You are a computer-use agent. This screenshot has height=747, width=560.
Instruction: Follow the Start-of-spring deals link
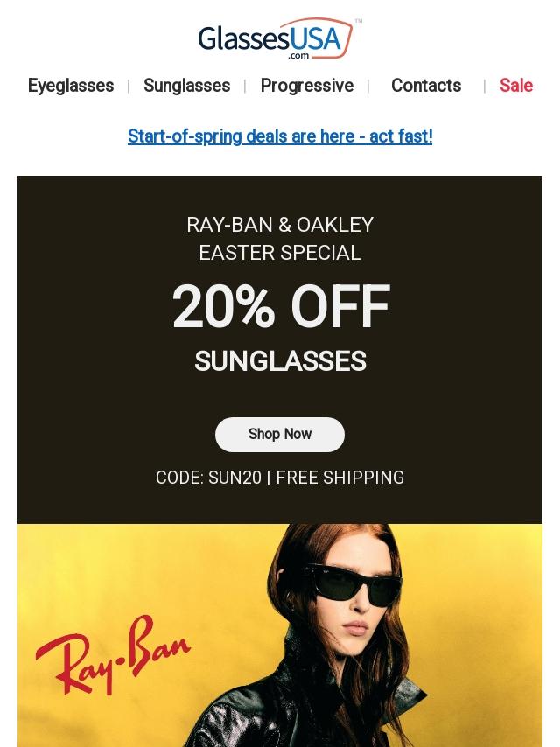tap(280, 136)
